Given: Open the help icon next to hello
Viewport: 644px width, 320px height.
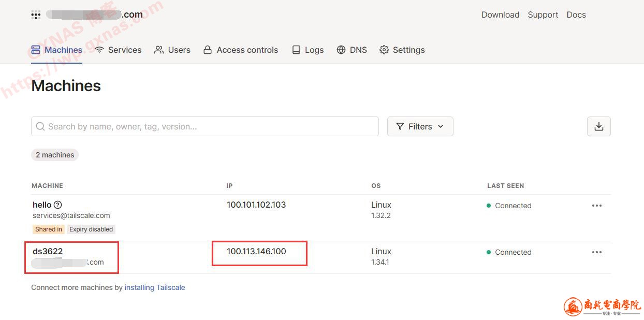Looking at the screenshot, I should (58, 205).
